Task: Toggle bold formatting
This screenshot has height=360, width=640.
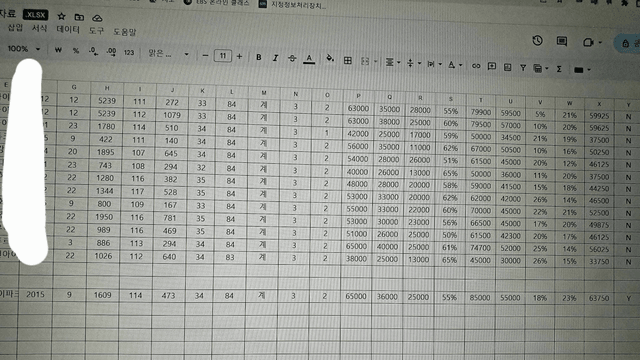Action: click(259, 58)
